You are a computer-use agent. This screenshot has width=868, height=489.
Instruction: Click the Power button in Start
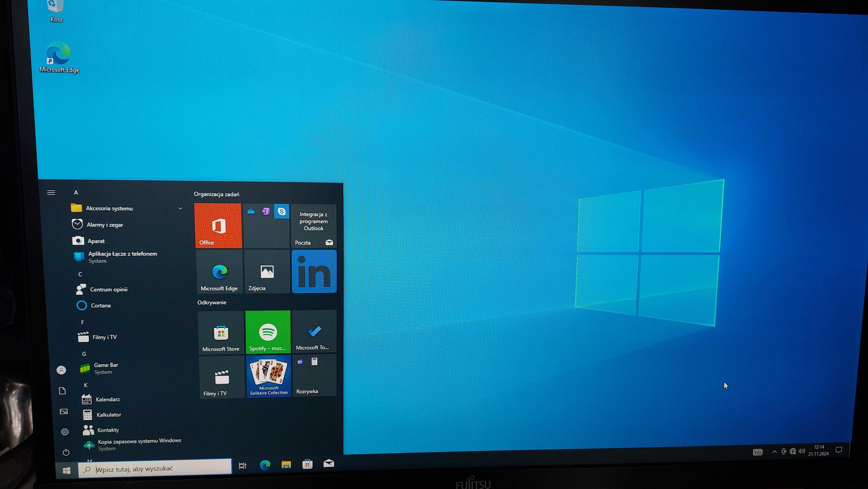point(66,452)
